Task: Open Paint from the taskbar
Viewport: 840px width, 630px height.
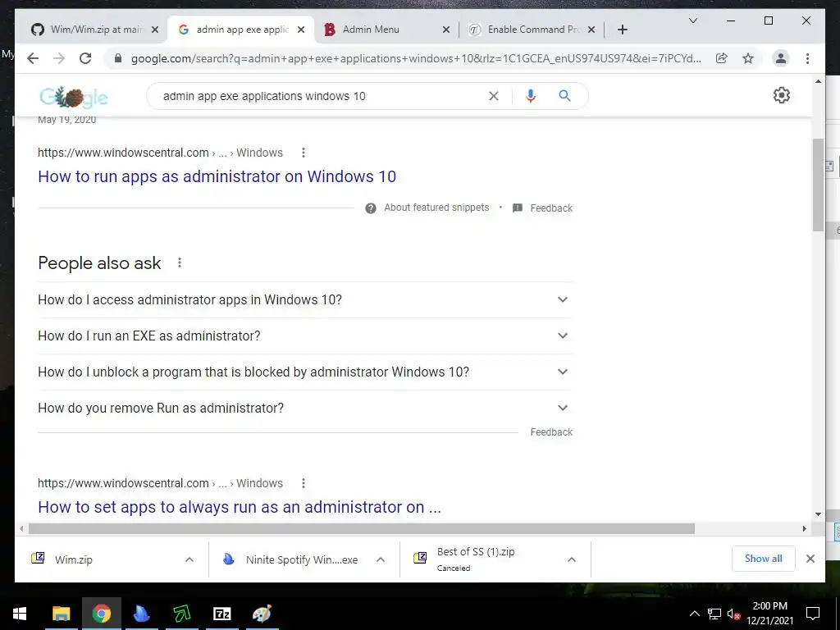Action: point(262,614)
